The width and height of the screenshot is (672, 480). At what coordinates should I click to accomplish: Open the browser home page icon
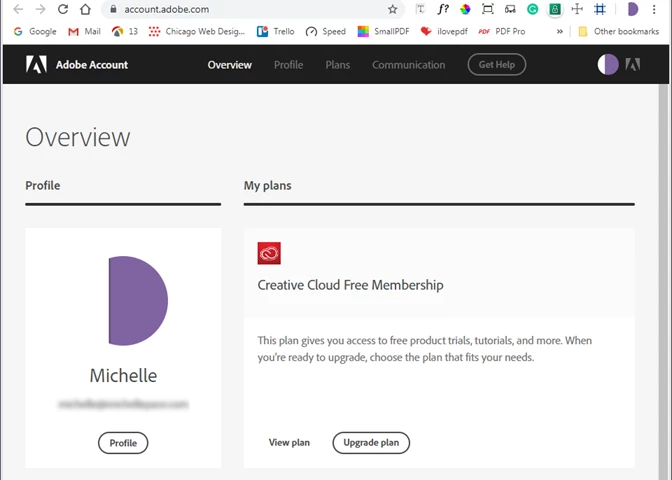click(x=85, y=9)
